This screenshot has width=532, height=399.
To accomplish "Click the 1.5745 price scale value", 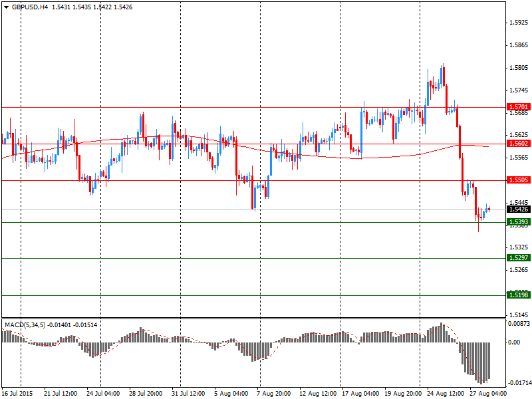I will (519, 90).
